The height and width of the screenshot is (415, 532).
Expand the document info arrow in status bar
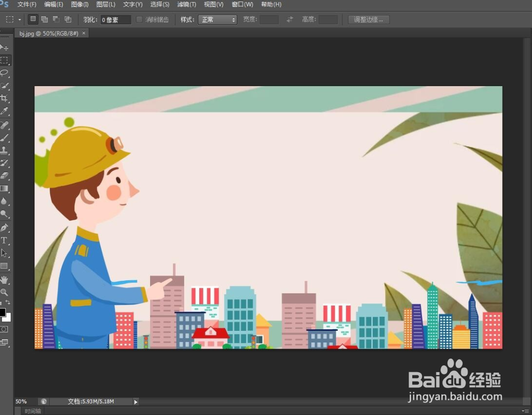136,402
